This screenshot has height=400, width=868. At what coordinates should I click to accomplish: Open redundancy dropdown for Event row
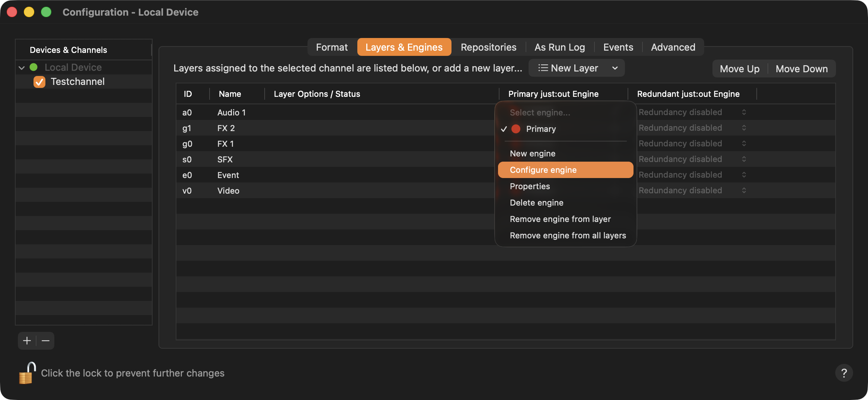744,175
